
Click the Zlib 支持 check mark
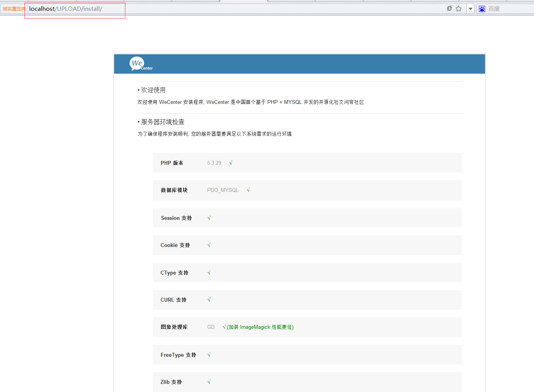point(209,382)
